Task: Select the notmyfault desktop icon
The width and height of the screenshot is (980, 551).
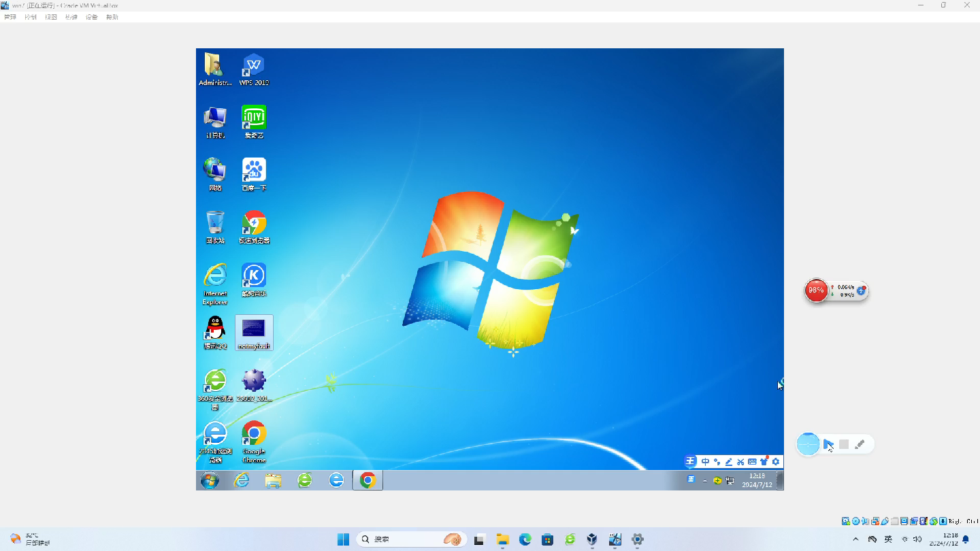Action: click(254, 333)
